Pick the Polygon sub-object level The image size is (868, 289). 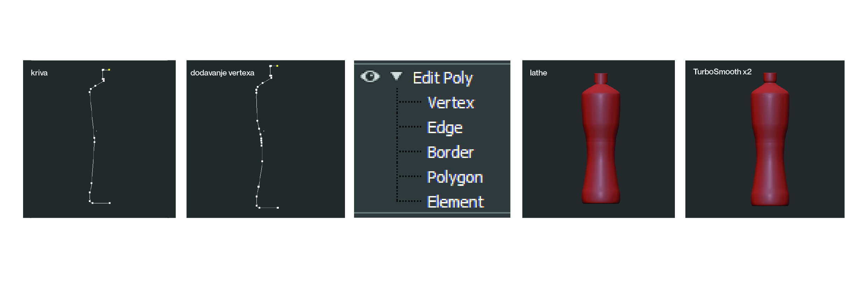coord(455,178)
